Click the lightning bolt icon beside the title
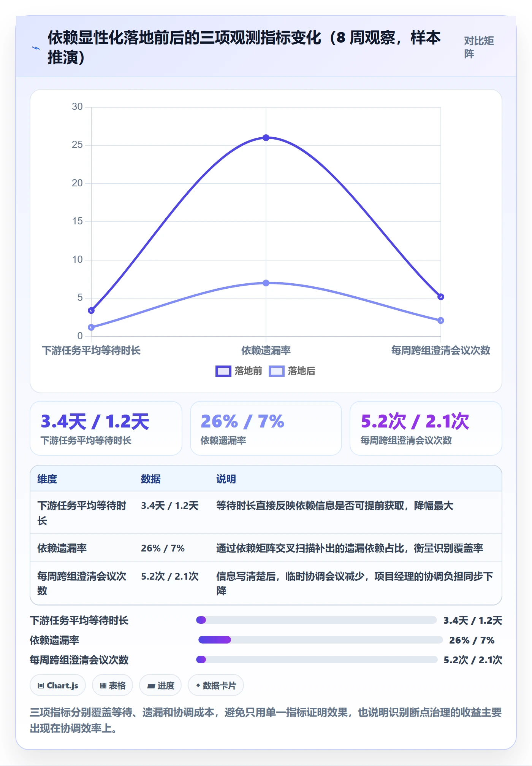Viewport: 532px width, 766px height. (36, 48)
